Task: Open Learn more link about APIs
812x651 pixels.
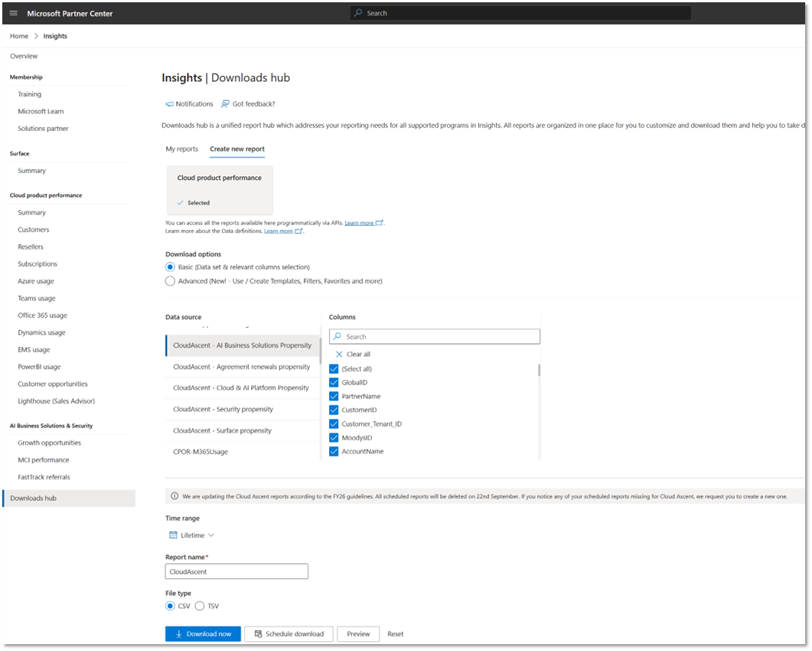Action: point(359,223)
